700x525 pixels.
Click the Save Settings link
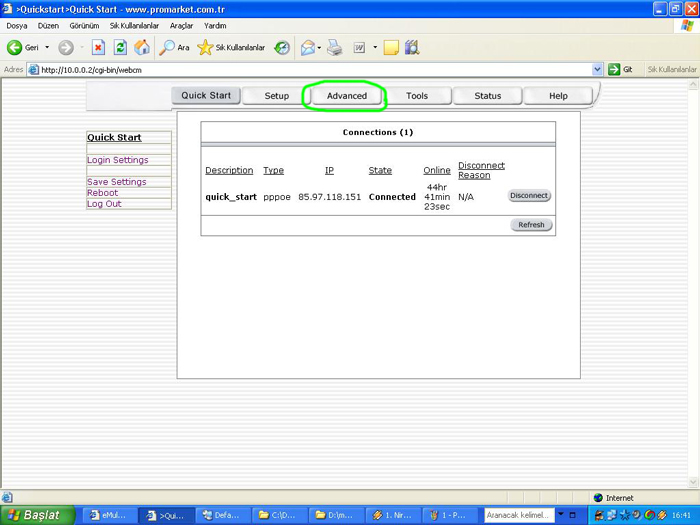point(117,182)
